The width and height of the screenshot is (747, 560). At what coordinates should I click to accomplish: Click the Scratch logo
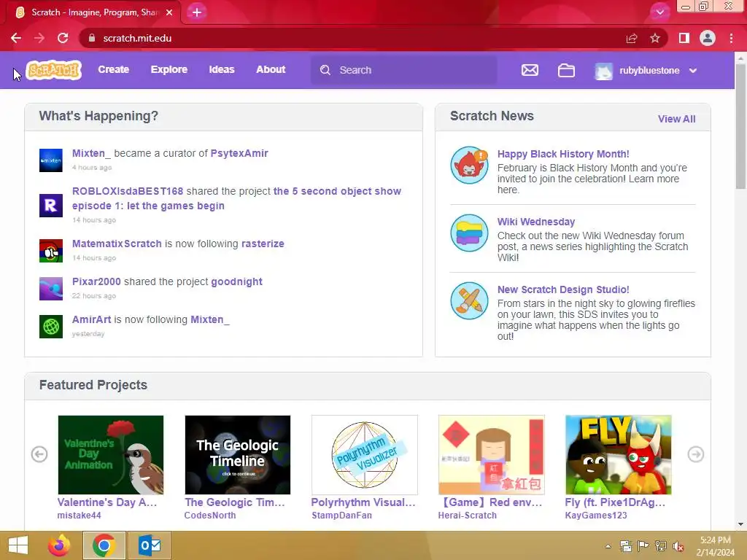click(54, 70)
